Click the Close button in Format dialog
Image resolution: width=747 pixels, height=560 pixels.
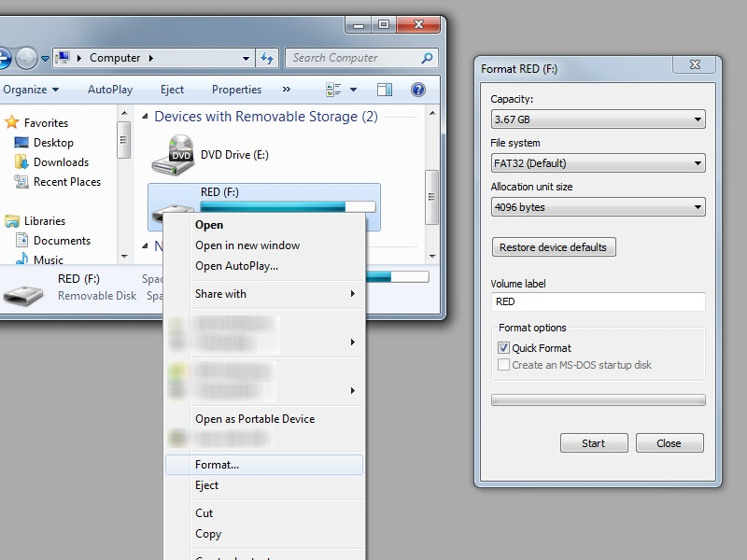(x=669, y=443)
